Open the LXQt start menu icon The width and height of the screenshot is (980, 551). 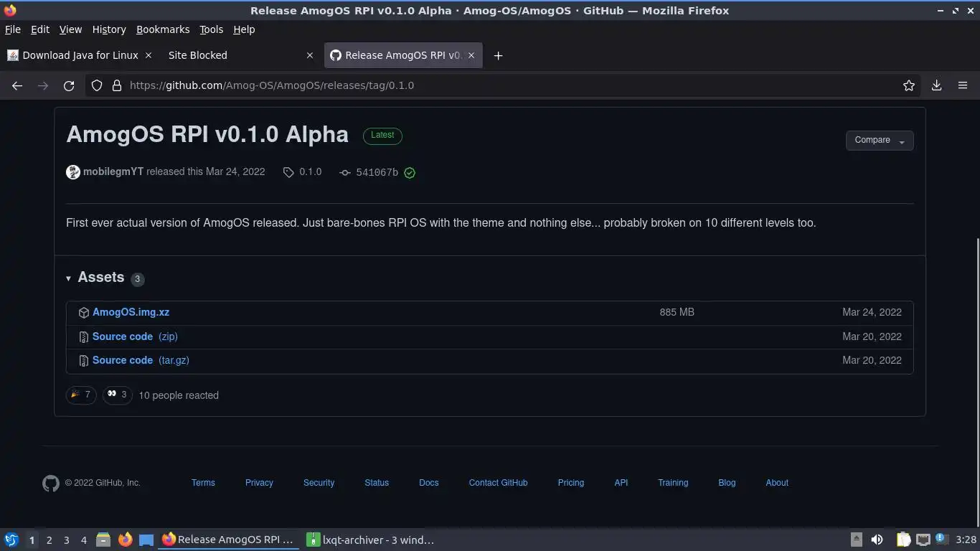point(11,540)
